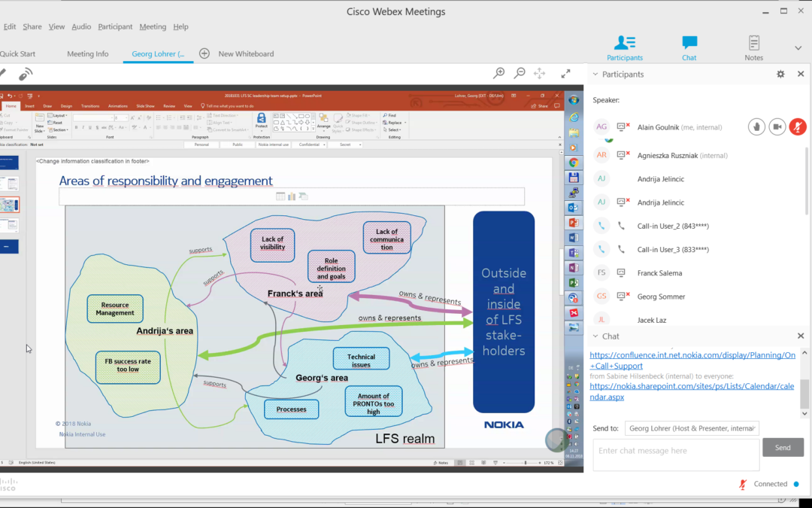Open the Meeting menu
The width and height of the screenshot is (812, 508).
pos(153,26)
